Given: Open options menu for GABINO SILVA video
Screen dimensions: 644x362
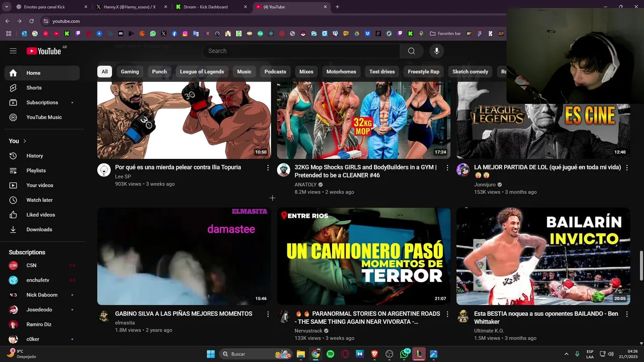Looking at the screenshot, I should pos(268,314).
